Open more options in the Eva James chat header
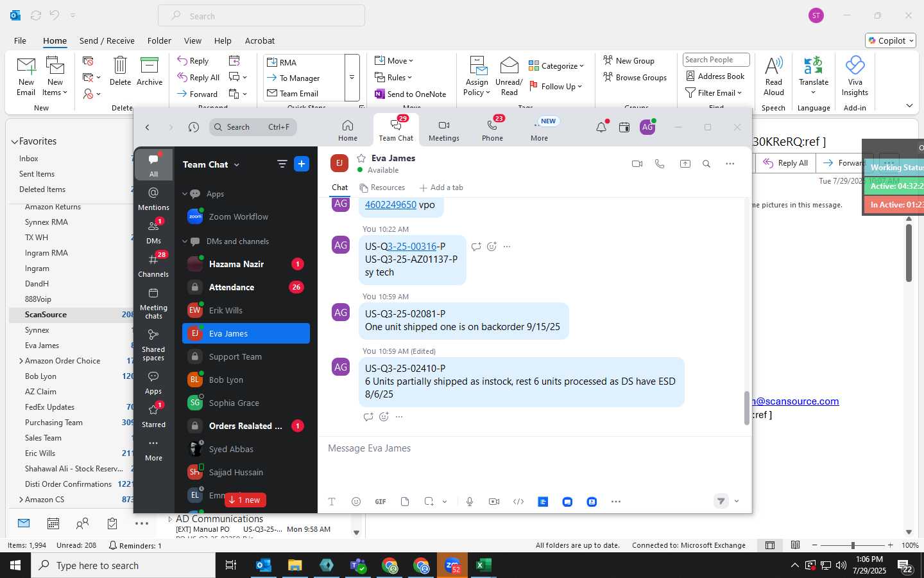Viewport: 924px width, 578px height. pos(730,164)
